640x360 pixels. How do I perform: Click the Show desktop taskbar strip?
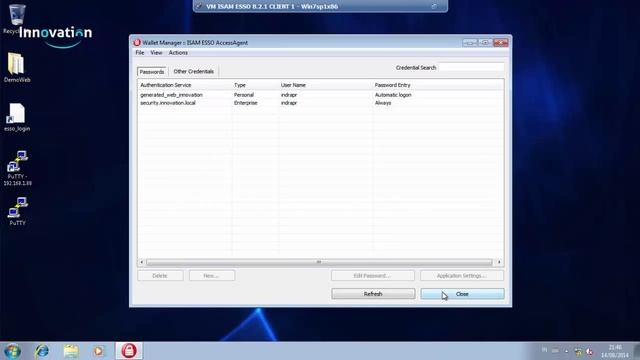tap(637, 351)
